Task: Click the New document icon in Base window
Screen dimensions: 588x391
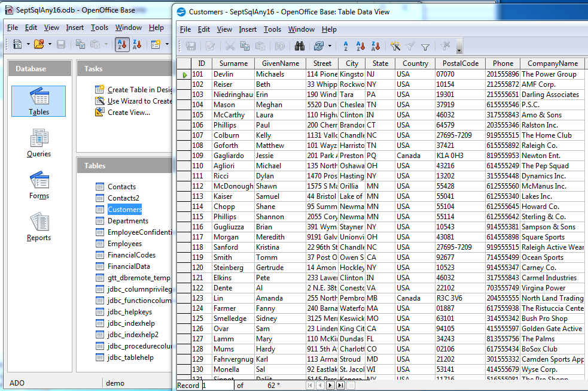Action: (17, 44)
